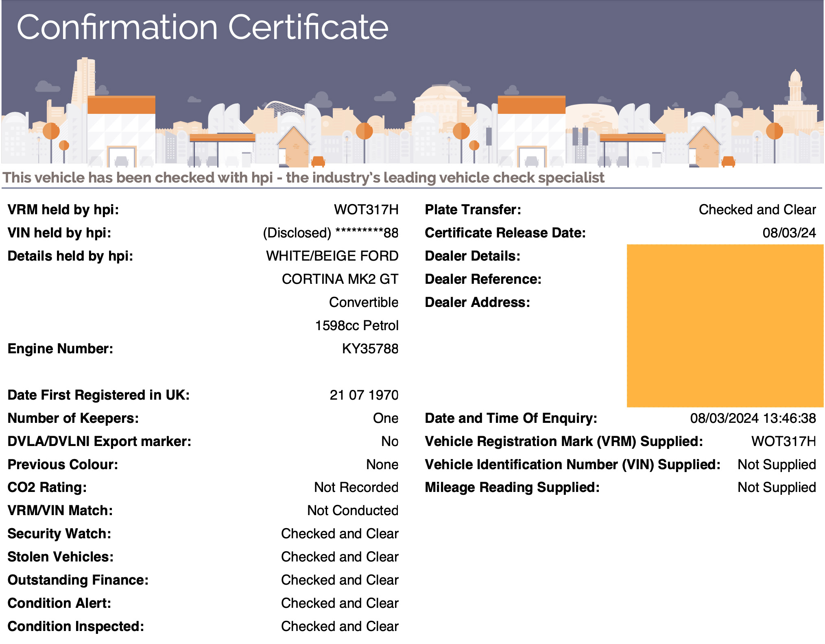Select the Number of Keepers label
This screenshot has height=644, width=825.
[x=73, y=418]
